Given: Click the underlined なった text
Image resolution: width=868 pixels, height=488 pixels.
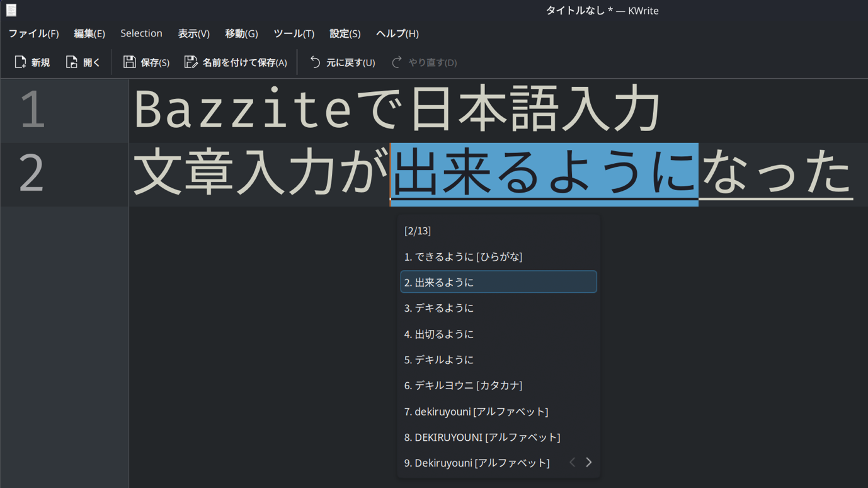Looking at the screenshot, I should pyautogui.click(x=776, y=174).
